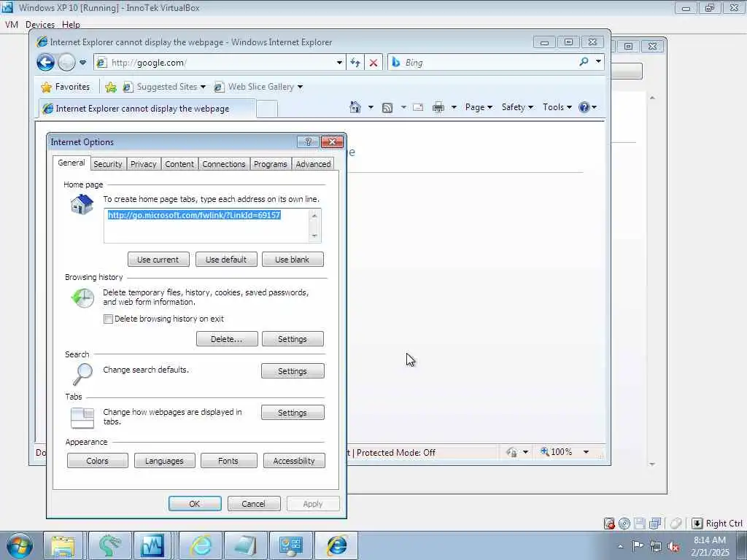
Task: Click the Read Mail toolbar icon
Action: tap(418, 107)
